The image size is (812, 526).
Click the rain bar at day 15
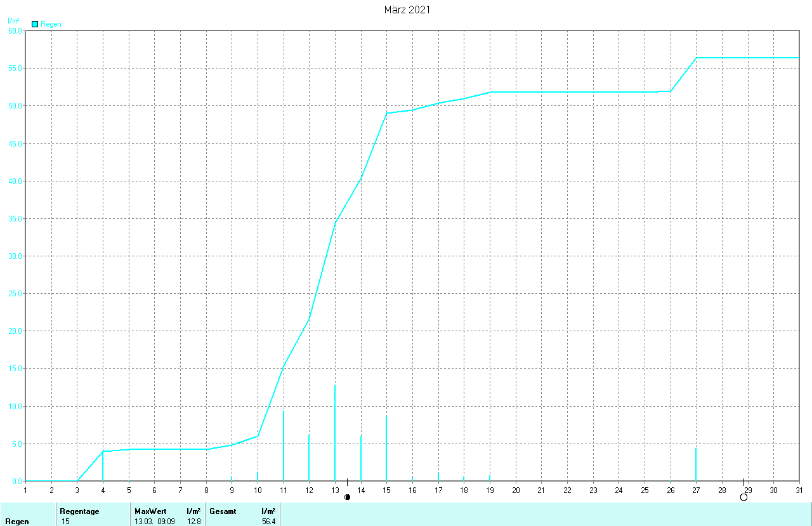tap(386, 448)
